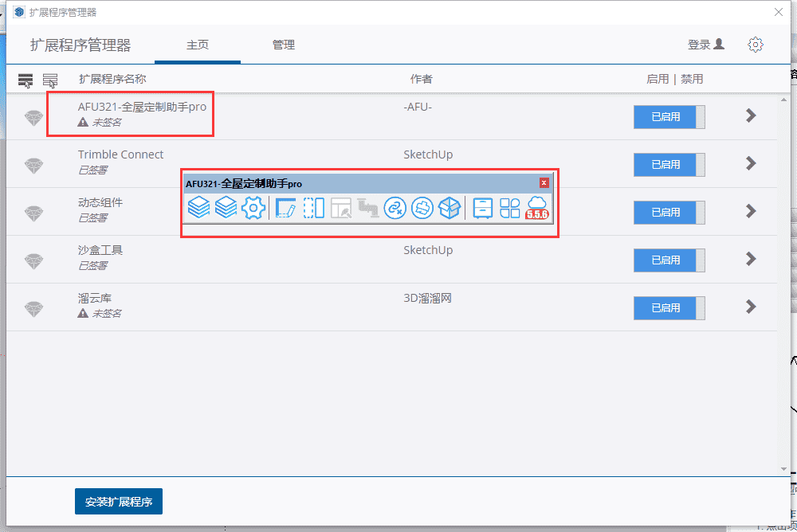Toggle the enabled state of 沙盒工具

click(x=669, y=260)
